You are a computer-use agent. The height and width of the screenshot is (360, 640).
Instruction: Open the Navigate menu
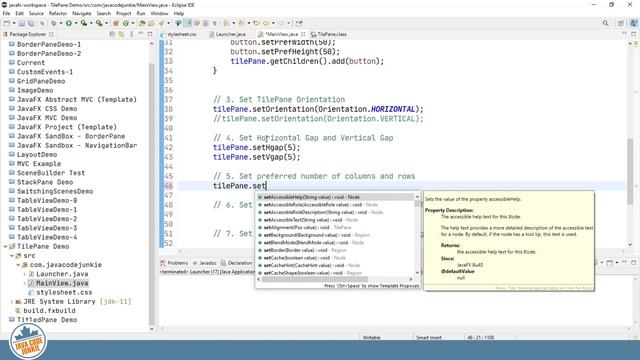(82, 13)
